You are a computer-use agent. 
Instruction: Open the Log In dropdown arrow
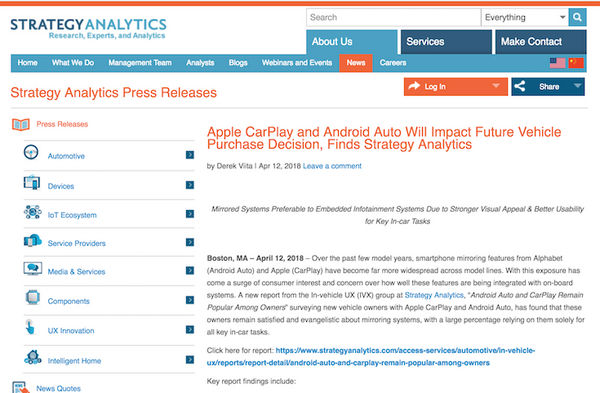pos(496,86)
